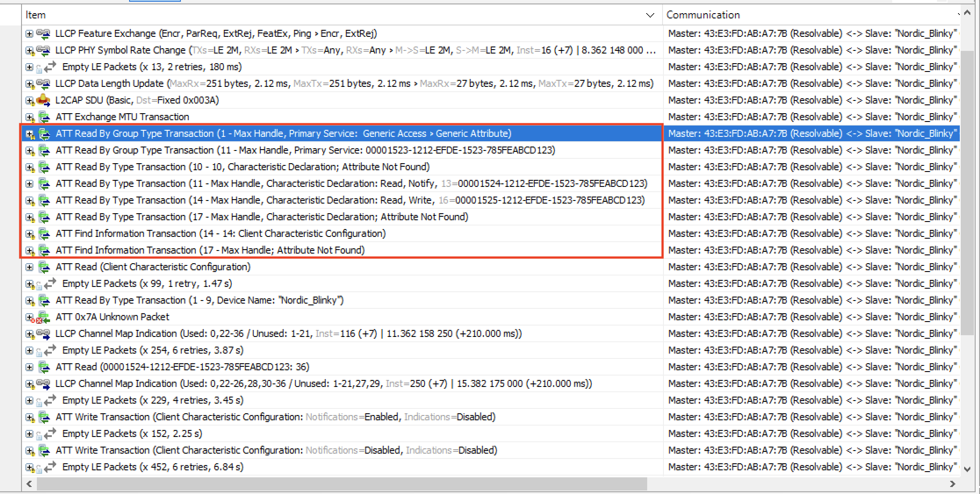Select the ATT Read By Type Device Name row

pos(198,300)
